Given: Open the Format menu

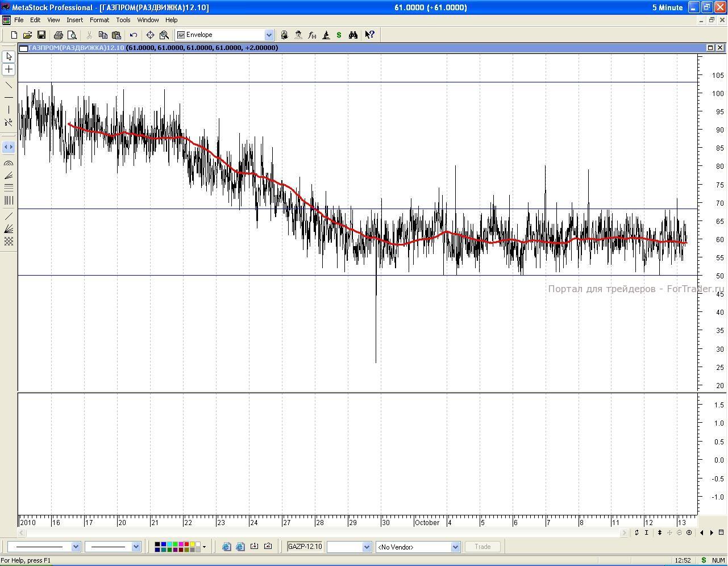Looking at the screenshot, I should pyautogui.click(x=99, y=20).
